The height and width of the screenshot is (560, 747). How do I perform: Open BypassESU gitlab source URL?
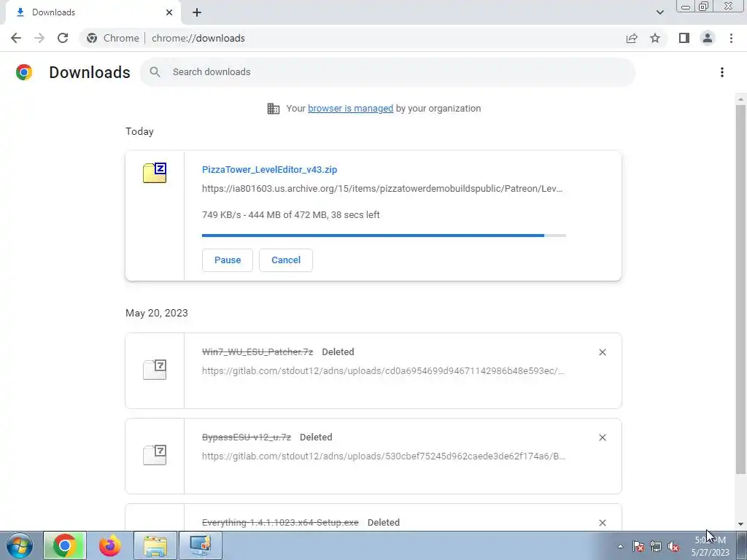(384, 456)
